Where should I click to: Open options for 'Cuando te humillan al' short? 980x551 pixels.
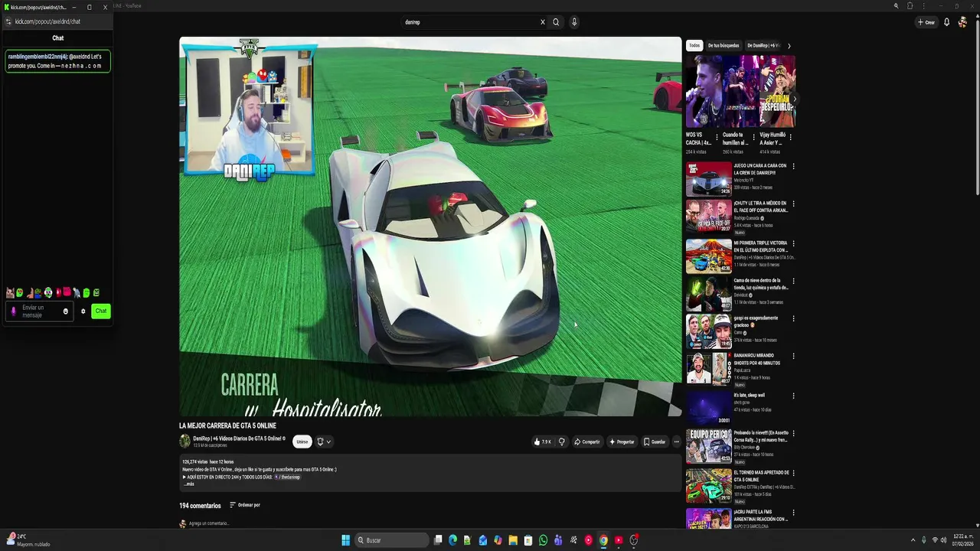tap(753, 138)
